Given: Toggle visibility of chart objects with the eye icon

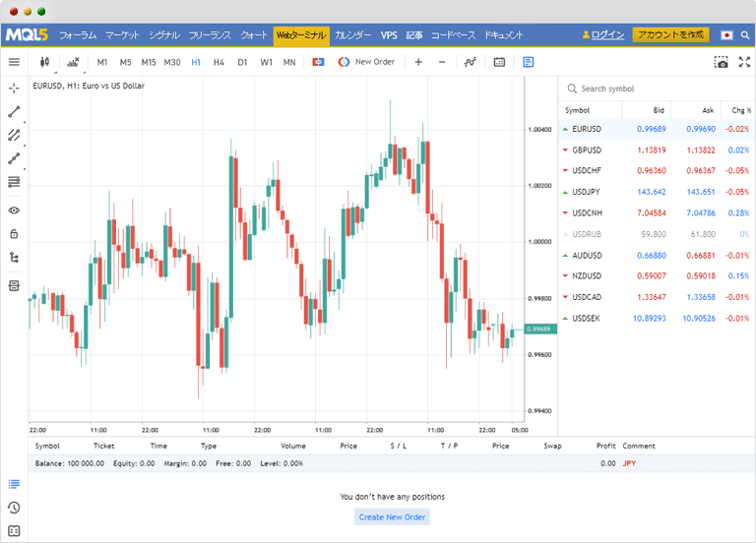Looking at the screenshot, I should pos(14,210).
